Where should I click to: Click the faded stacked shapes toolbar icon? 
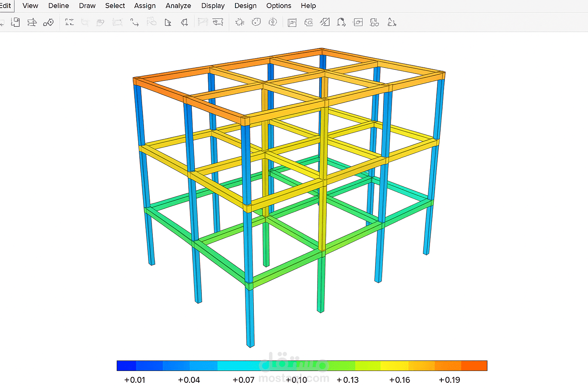(151, 22)
